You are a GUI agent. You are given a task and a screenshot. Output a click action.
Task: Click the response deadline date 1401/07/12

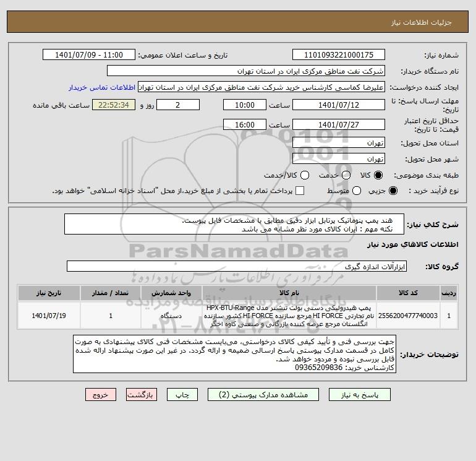pyautogui.click(x=339, y=105)
